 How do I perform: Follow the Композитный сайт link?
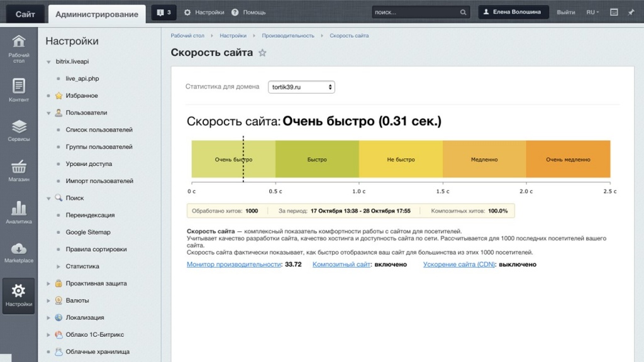[341, 265]
